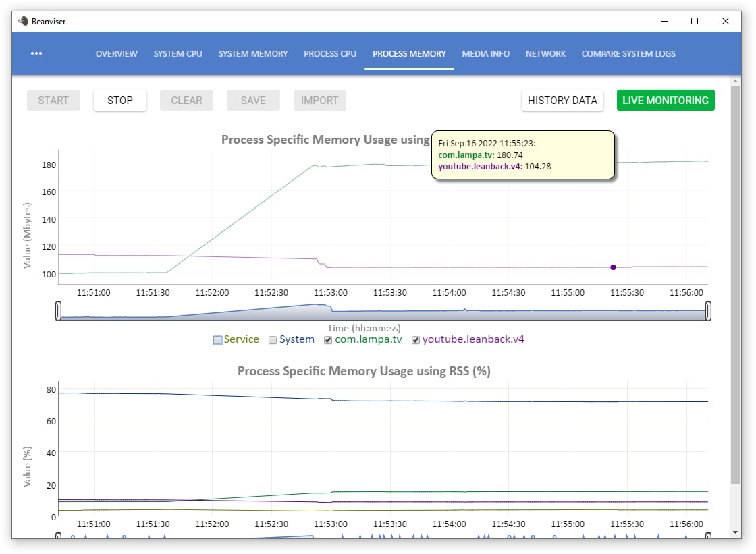756x554 pixels.
Task: Click the right handle of range selector
Action: [708, 311]
